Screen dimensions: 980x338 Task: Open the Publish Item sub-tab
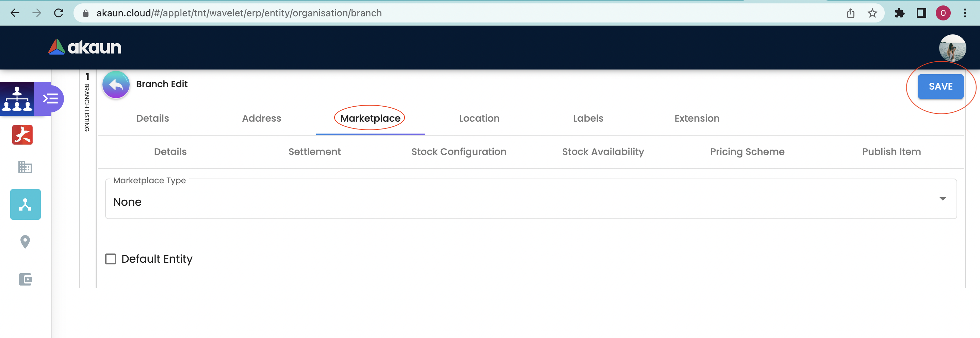[892, 152]
